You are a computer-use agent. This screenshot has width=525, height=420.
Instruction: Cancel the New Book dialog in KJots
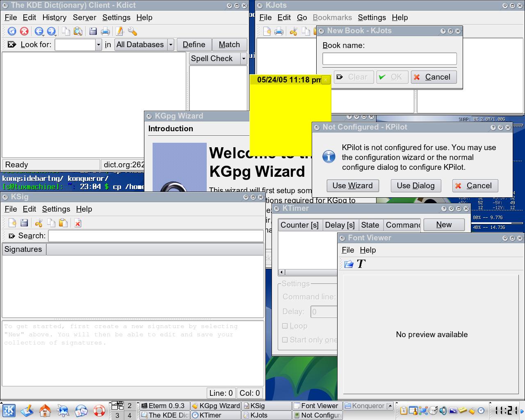pos(434,77)
